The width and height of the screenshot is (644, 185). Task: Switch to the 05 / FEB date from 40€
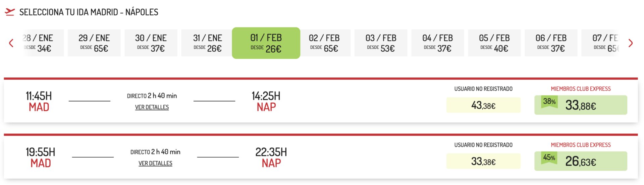click(x=494, y=43)
